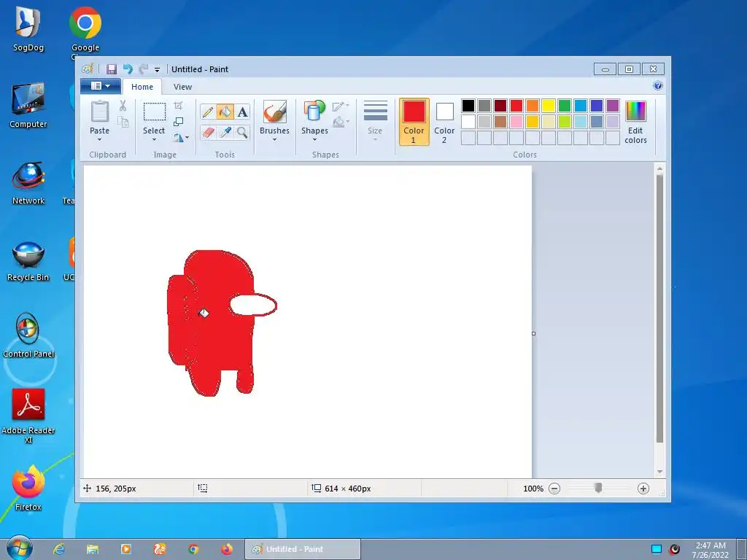Open Windows Explorer folder on taskbar
Screen dimensions: 747x560
[x=93, y=549]
